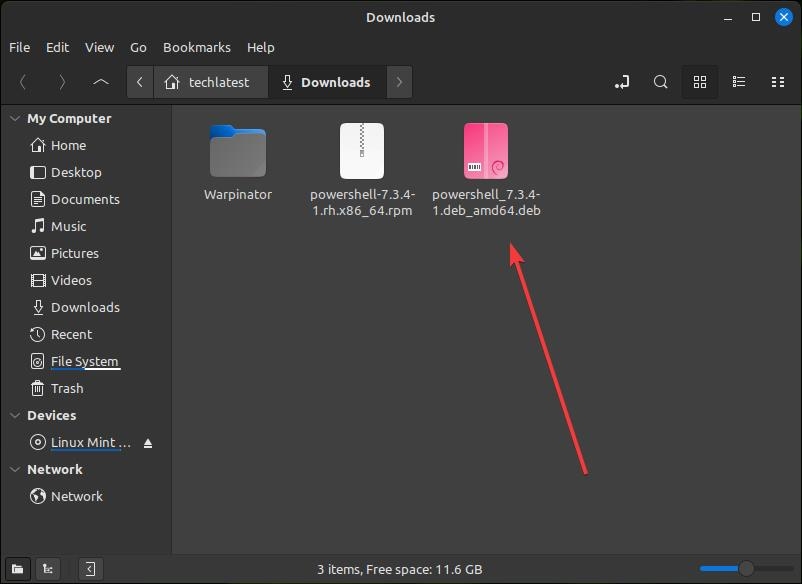Maximize the Downloads window
The height and width of the screenshot is (584, 802).
[755, 17]
